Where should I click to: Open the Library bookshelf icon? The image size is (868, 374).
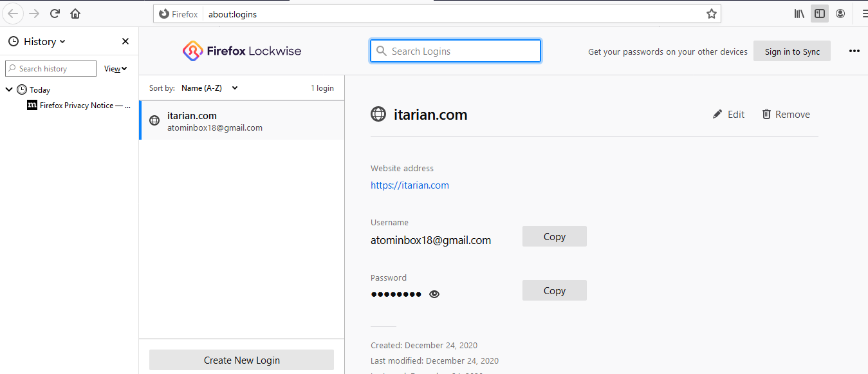799,14
